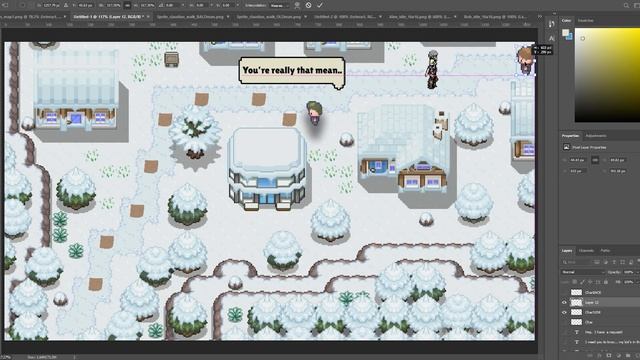This screenshot has height=360, width=640.
Task: Click the X position field in options bar
Action: coord(51,5)
